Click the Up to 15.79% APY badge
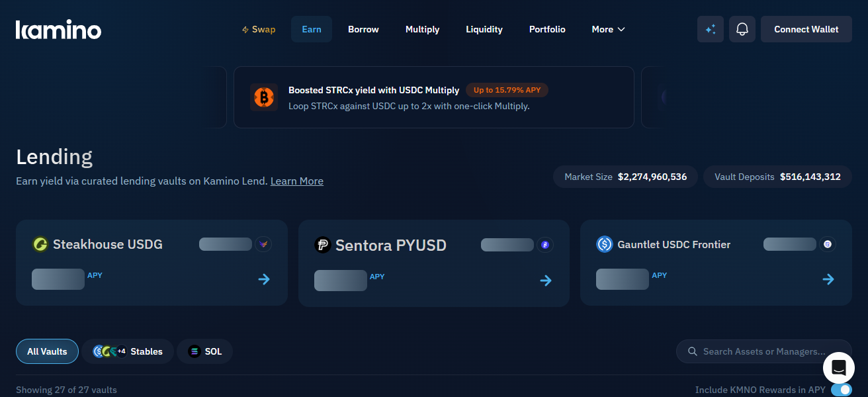Viewport: 868px width, 397px height. click(x=507, y=90)
